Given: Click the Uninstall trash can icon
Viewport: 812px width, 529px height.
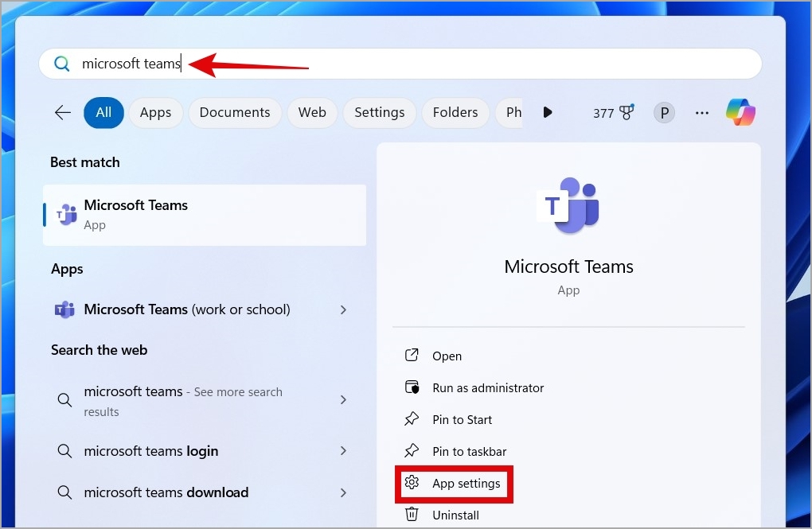Looking at the screenshot, I should pos(412,515).
